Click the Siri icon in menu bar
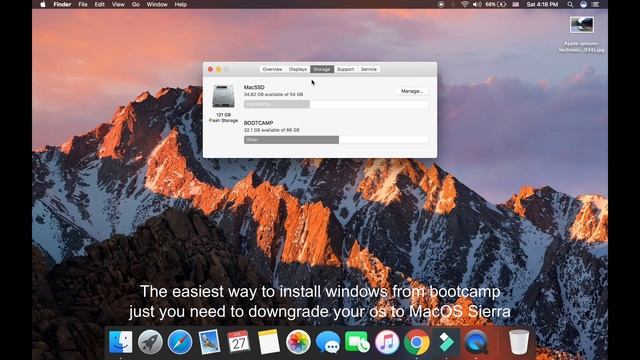The image size is (640, 360). [583, 4]
